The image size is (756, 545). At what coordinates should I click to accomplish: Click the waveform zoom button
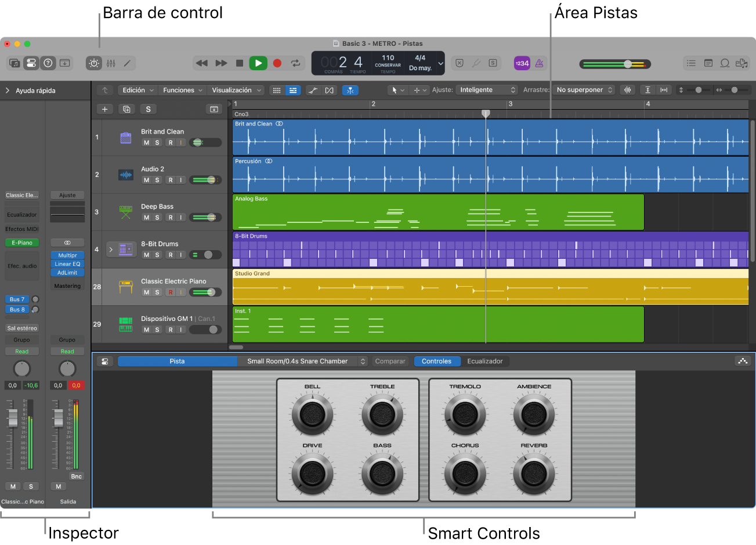coord(627,90)
